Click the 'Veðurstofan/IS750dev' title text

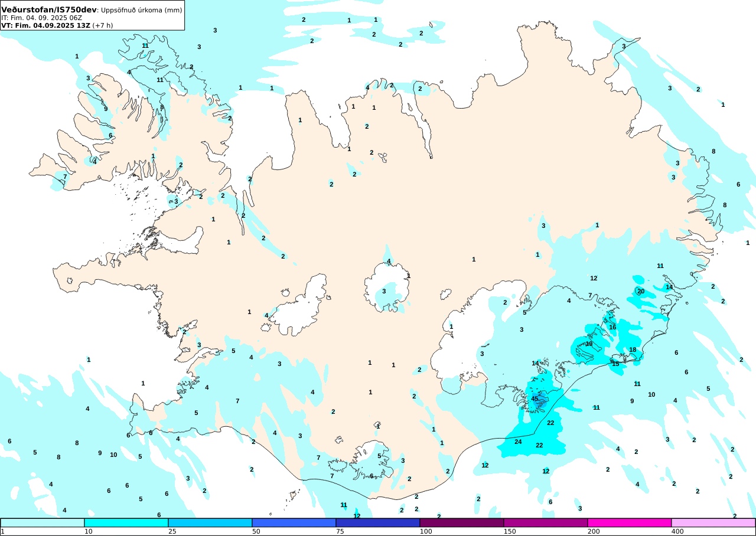point(48,10)
